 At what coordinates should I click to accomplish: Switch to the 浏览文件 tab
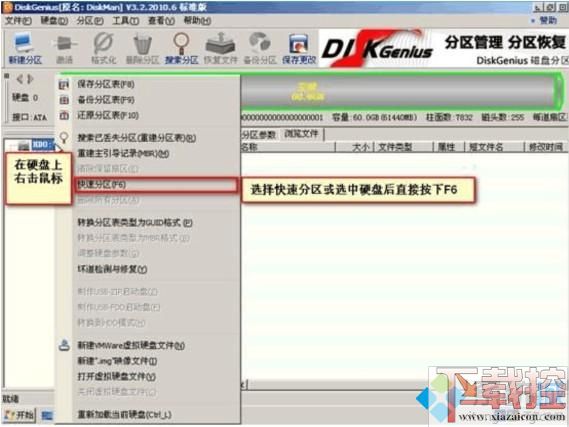click(301, 134)
